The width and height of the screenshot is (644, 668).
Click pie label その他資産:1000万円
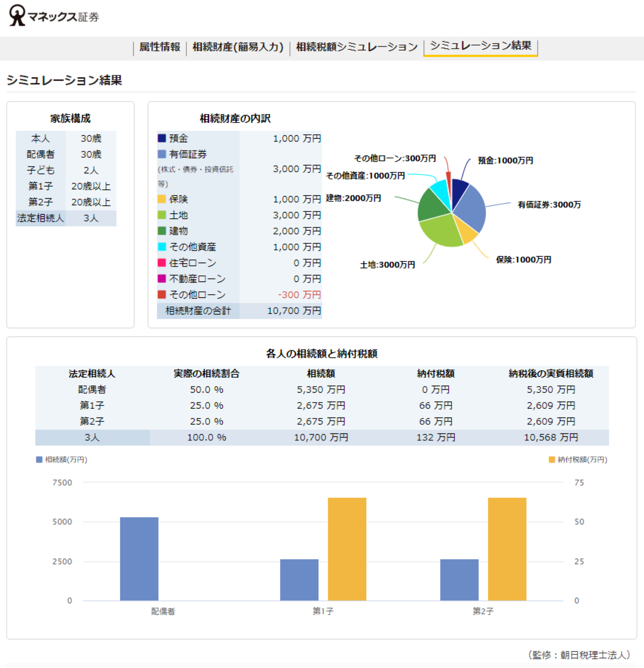pos(365,175)
